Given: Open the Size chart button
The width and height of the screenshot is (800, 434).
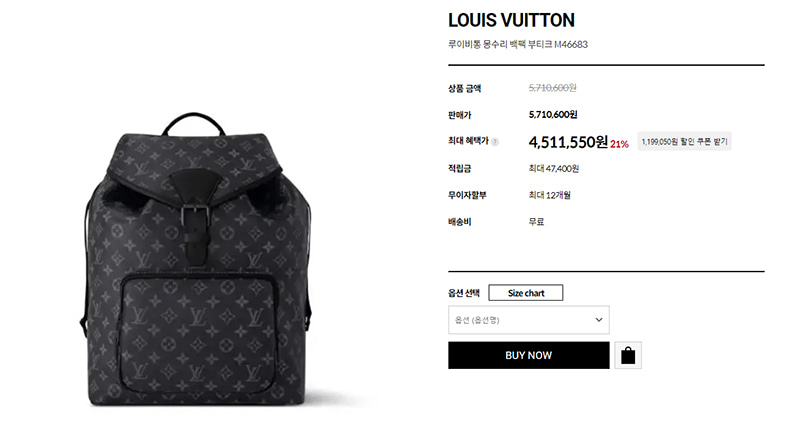Looking at the screenshot, I should click(526, 293).
